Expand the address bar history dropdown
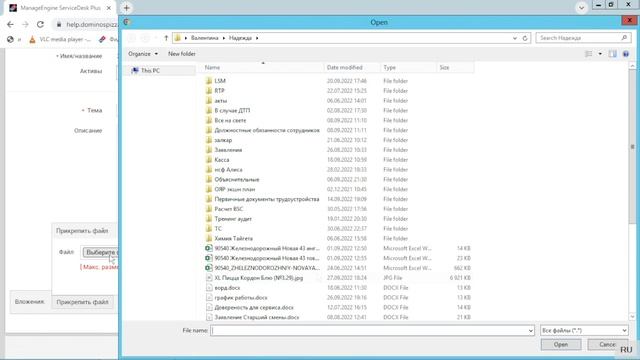640x360 pixels. pos(515,38)
